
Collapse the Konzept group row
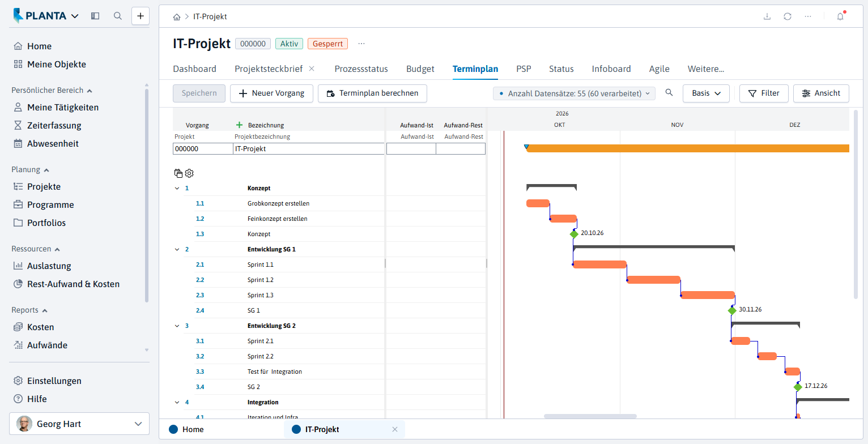point(177,188)
